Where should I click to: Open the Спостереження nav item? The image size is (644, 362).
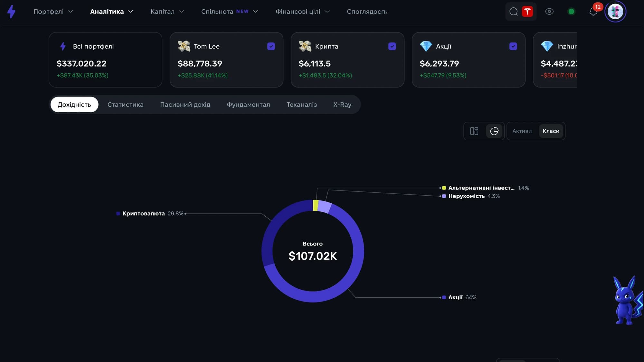pyautogui.click(x=367, y=12)
